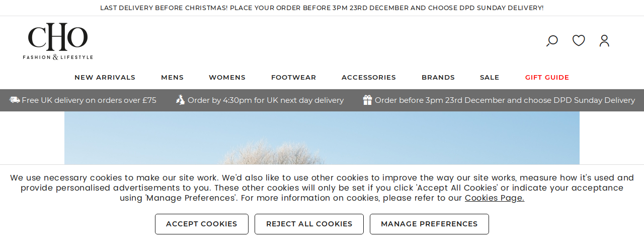
Task: Open the Accessories menu
Action: pyautogui.click(x=369, y=78)
